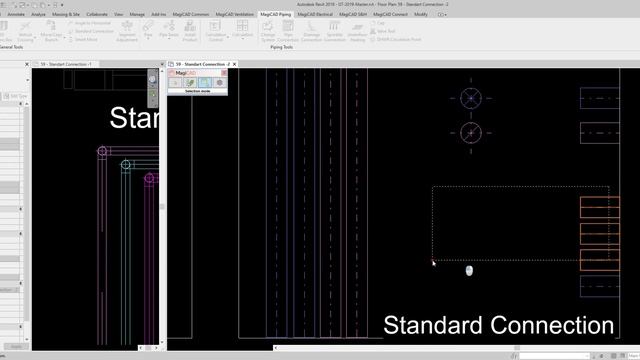Click the zoom tool on navigation bar
The image size is (640, 360).
[x=152, y=95]
